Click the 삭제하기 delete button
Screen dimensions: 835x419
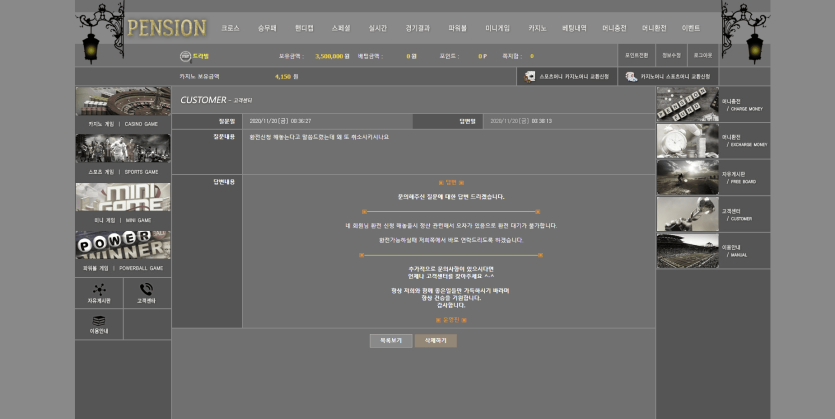pos(436,341)
